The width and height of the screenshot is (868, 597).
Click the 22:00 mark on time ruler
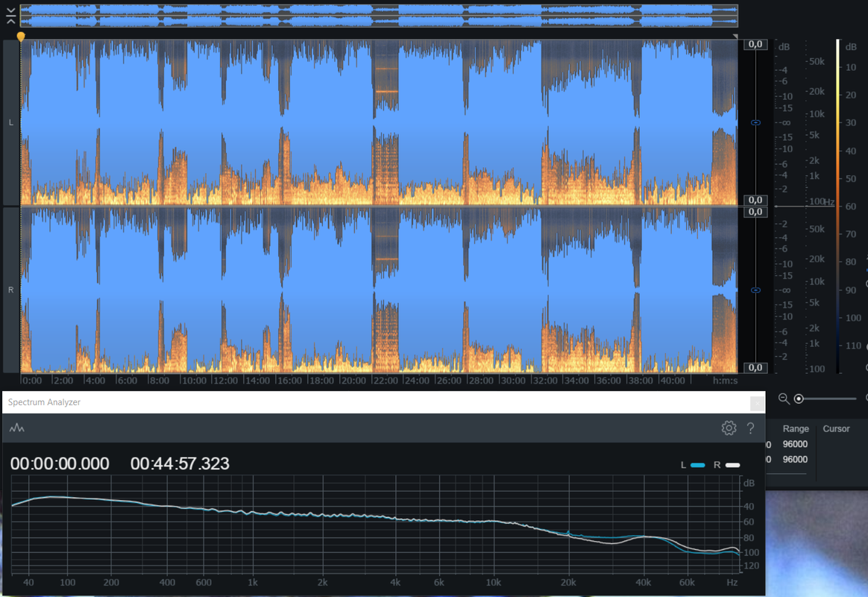pos(386,381)
